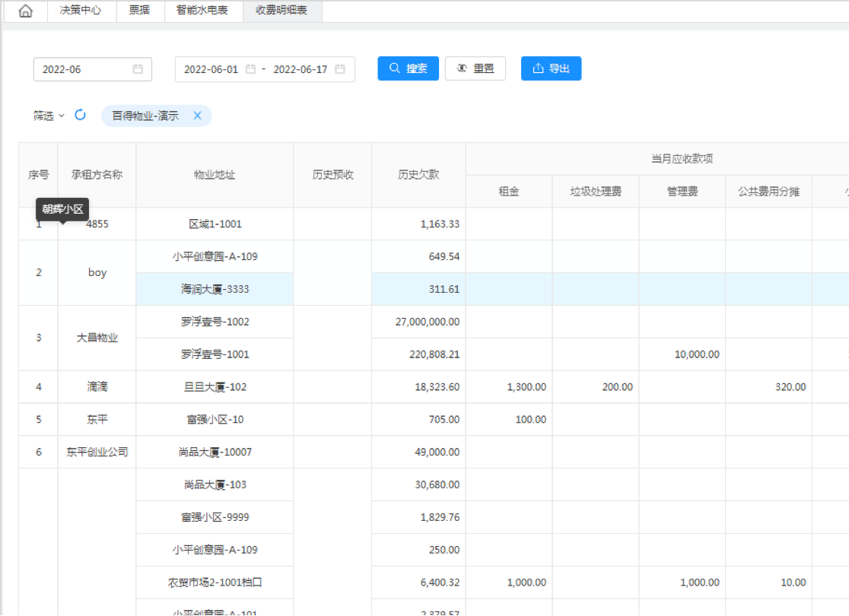
Task: Select the 尚品大厦-10007 address cell
Action: (x=215, y=452)
